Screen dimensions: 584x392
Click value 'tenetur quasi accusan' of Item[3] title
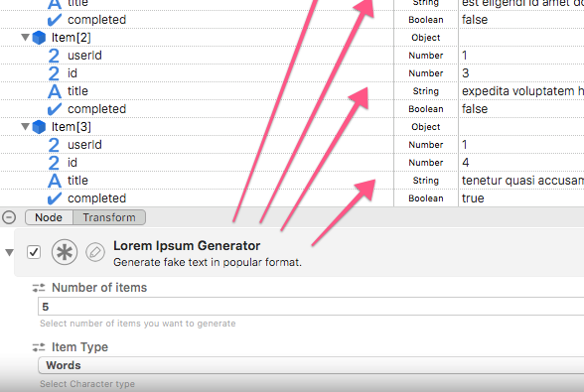[522, 181]
